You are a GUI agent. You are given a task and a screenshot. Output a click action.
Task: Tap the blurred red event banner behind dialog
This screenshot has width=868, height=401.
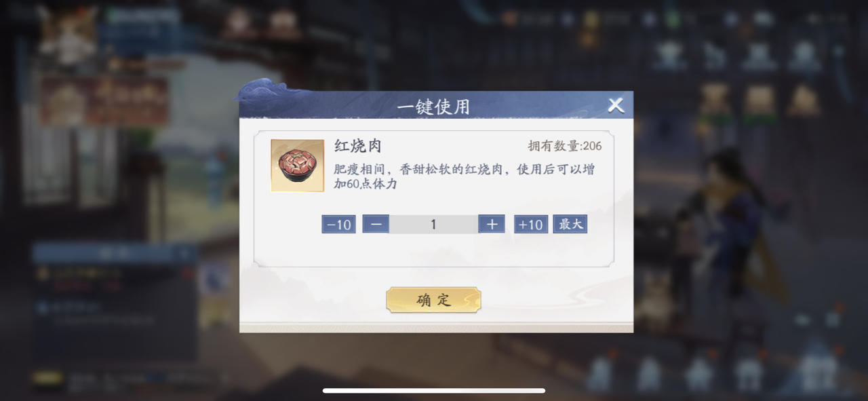(103, 100)
